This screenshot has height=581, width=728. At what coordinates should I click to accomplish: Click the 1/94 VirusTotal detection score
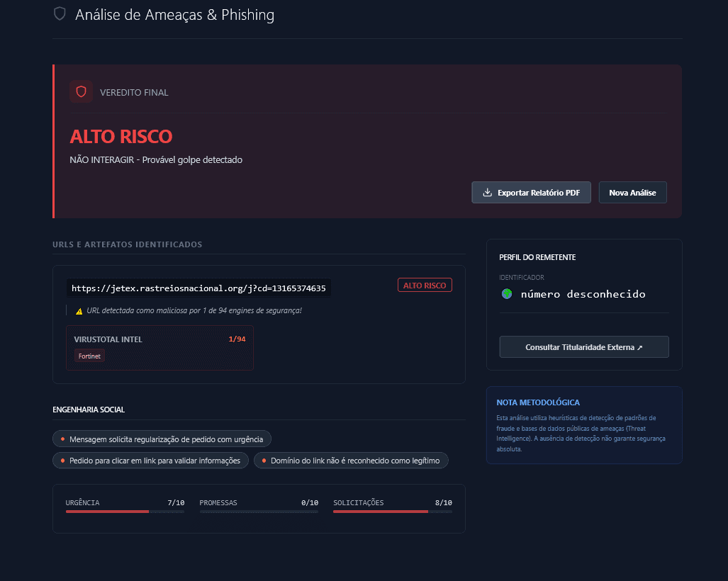pyautogui.click(x=237, y=339)
